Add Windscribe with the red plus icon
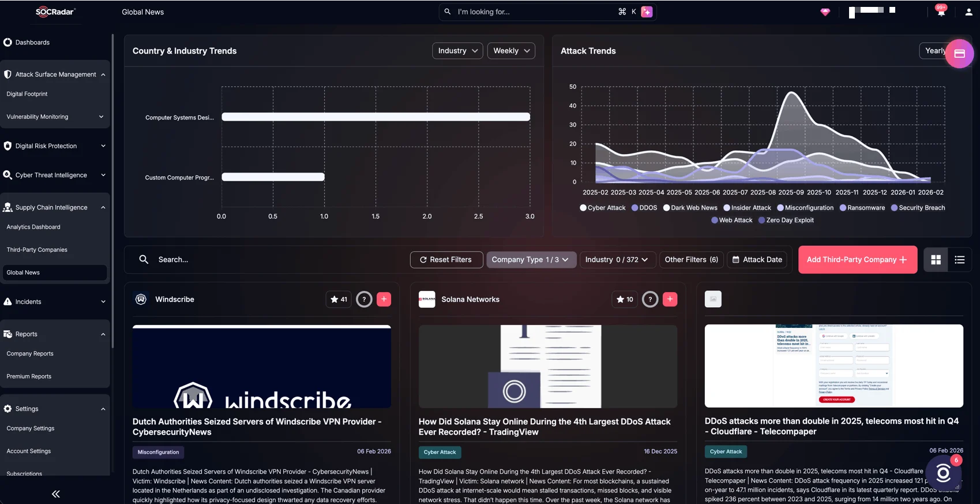980x504 pixels. (x=384, y=299)
